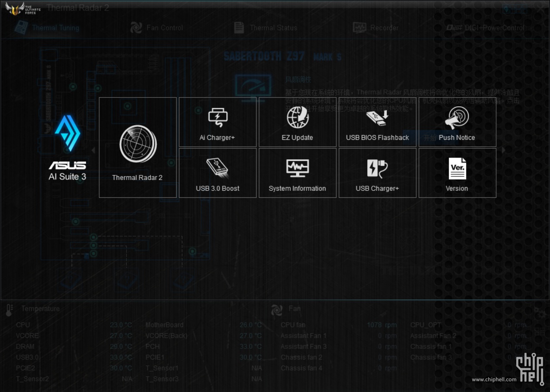Click the CPU_OPT fan label
The image size is (550, 392).
(426, 325)
